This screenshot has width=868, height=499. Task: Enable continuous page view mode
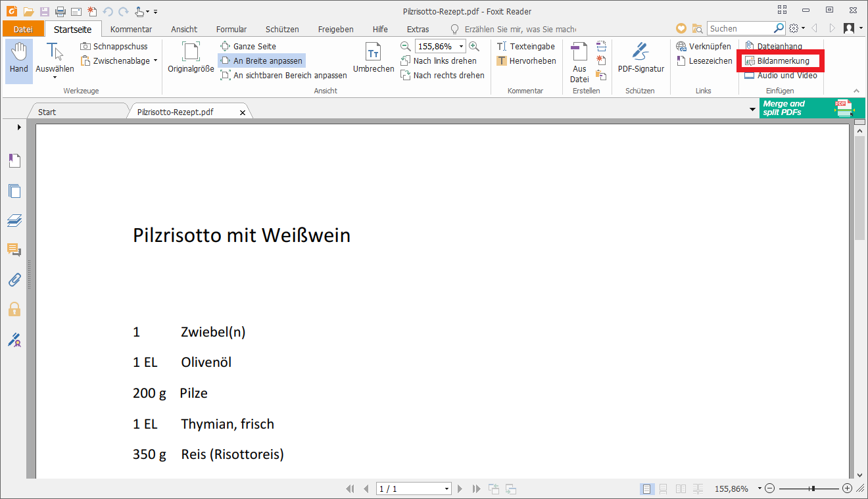click(663, 489)
